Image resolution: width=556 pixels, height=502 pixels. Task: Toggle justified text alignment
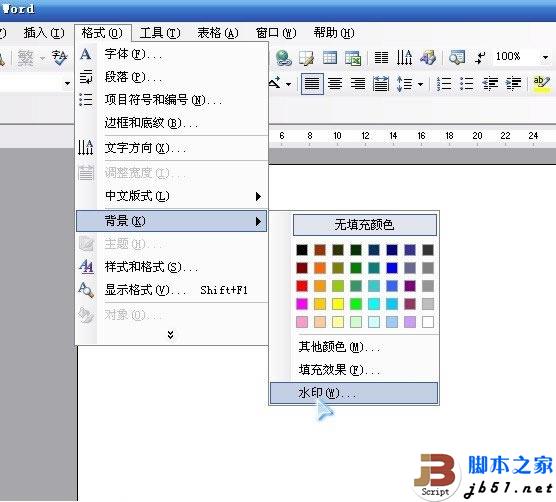pos(312,84)
